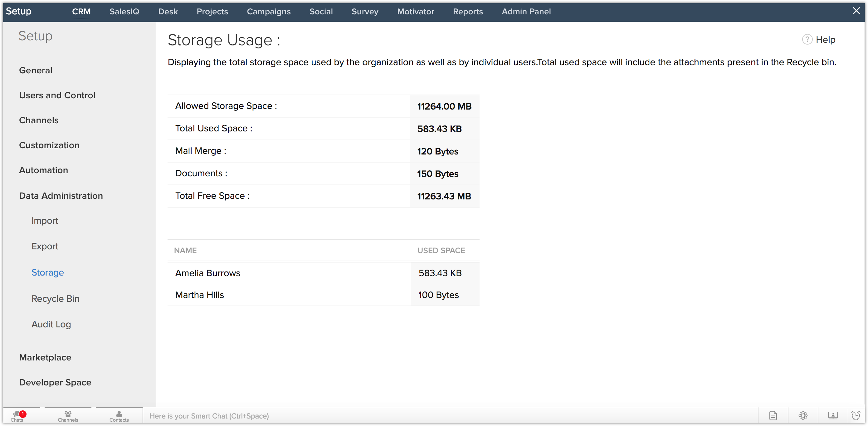Click the alarm clock reminders icon
868x426 pixels.
(856, 416)
